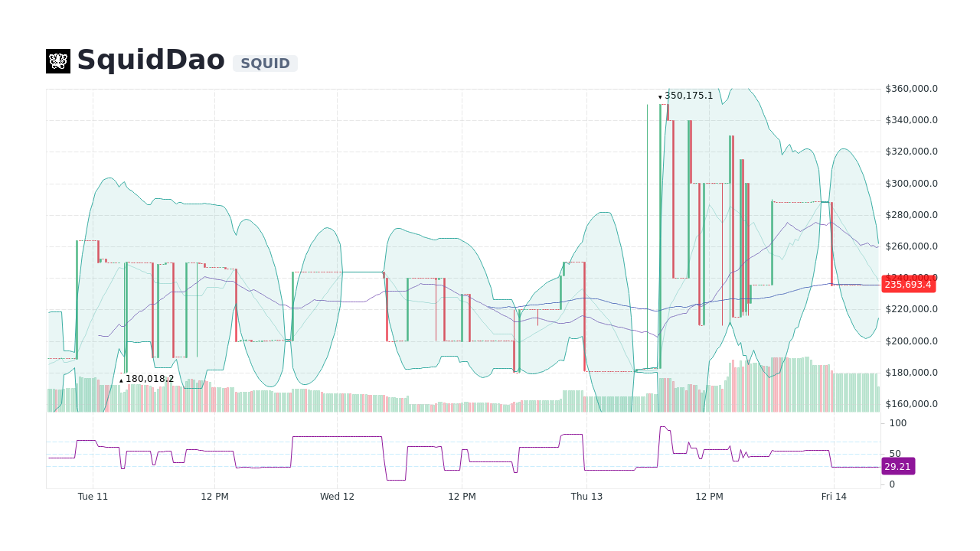Select the Thu 13 axis label

[586, 496]
